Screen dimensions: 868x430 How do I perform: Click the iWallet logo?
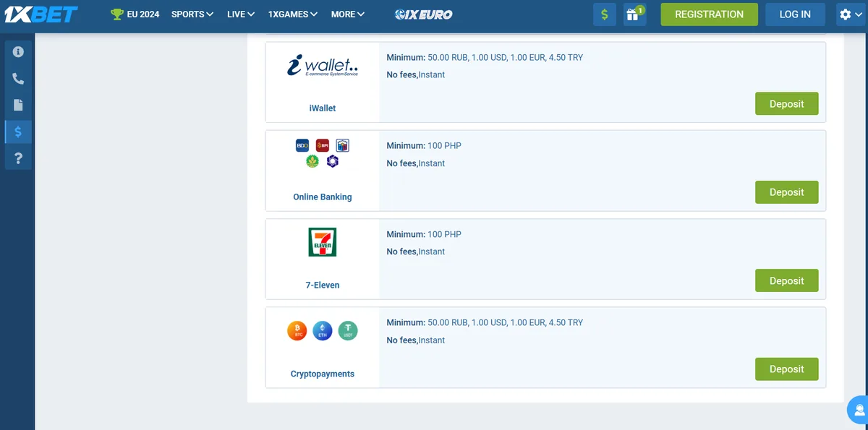(323, 66)
